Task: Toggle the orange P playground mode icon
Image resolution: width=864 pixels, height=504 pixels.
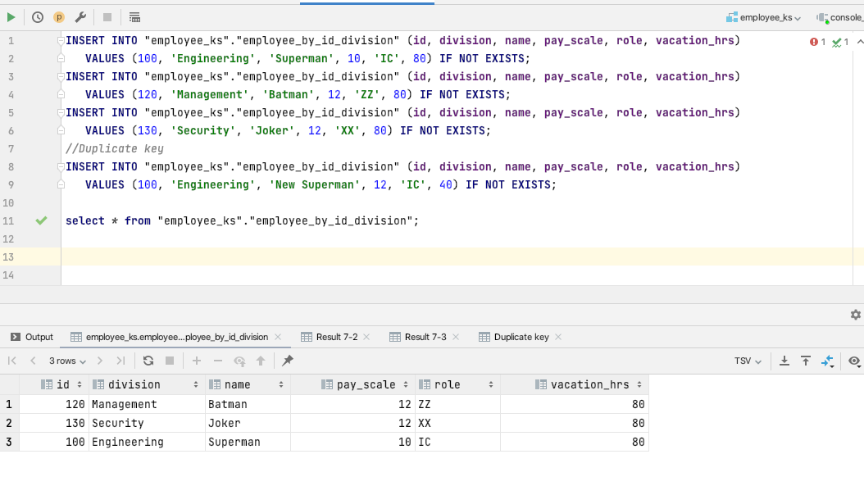Action: coord(59,16)
